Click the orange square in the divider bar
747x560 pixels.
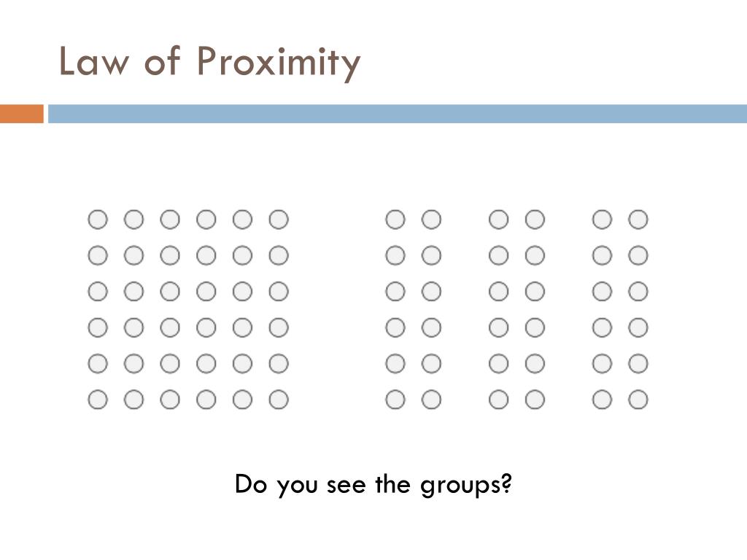click(22, 114)
